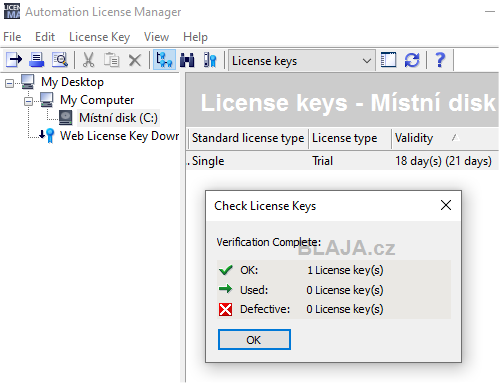499x383 pixels.
Task: Click the My Desktop monitor icon
Action: (x=28, y=82)
